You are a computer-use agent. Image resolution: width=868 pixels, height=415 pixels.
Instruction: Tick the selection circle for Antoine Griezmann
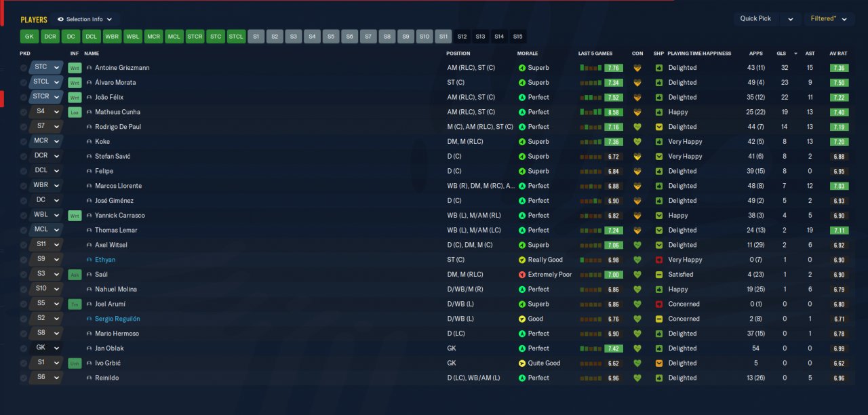point(24,68)
